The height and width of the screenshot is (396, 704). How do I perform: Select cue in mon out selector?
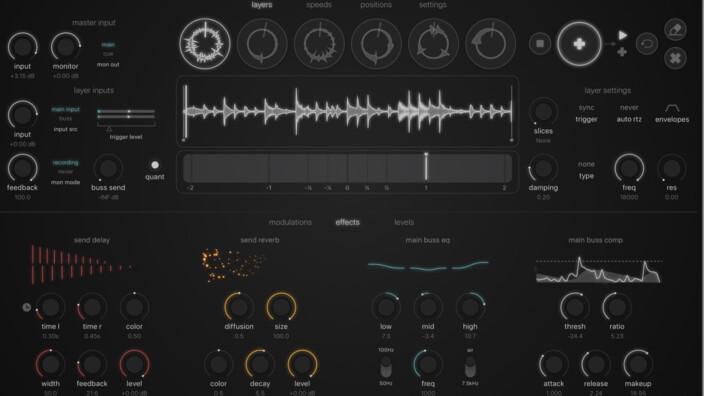pyautogui.click(x=108, y=54)
